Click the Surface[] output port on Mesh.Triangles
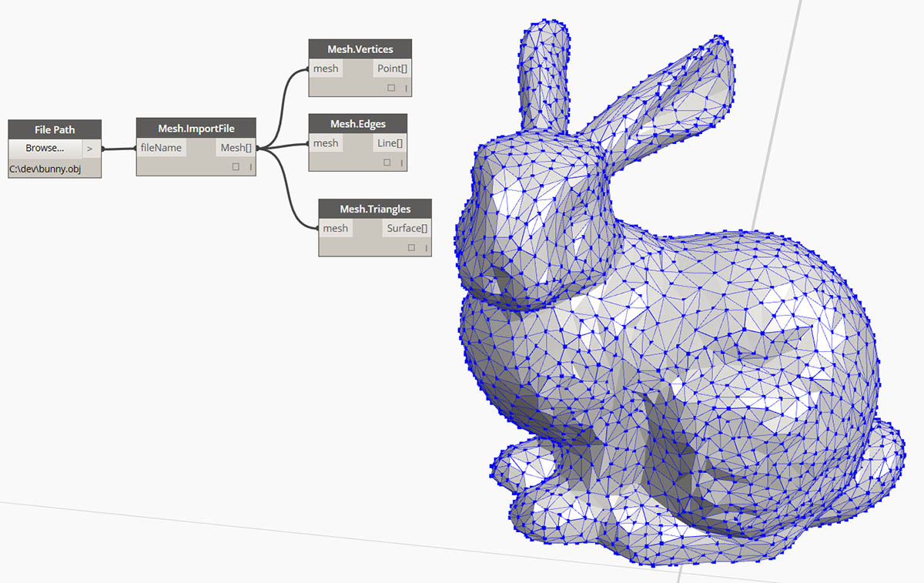Viewport: 924px width, 583px height. click(407, 228)
